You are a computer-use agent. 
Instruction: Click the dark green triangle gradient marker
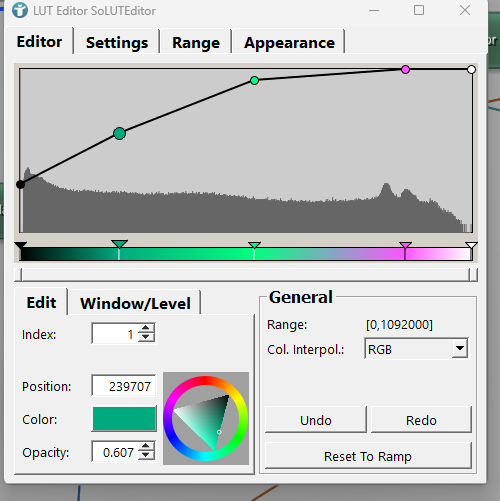click(x=119, y=244)
